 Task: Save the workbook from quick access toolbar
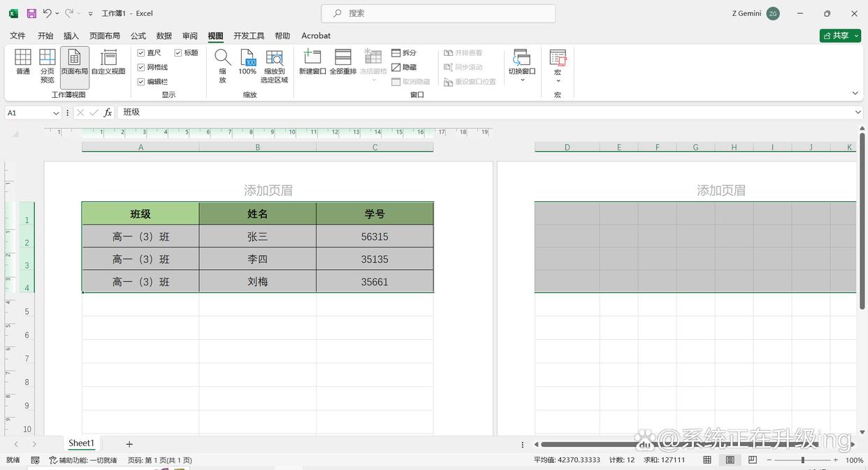pos(31,13)
